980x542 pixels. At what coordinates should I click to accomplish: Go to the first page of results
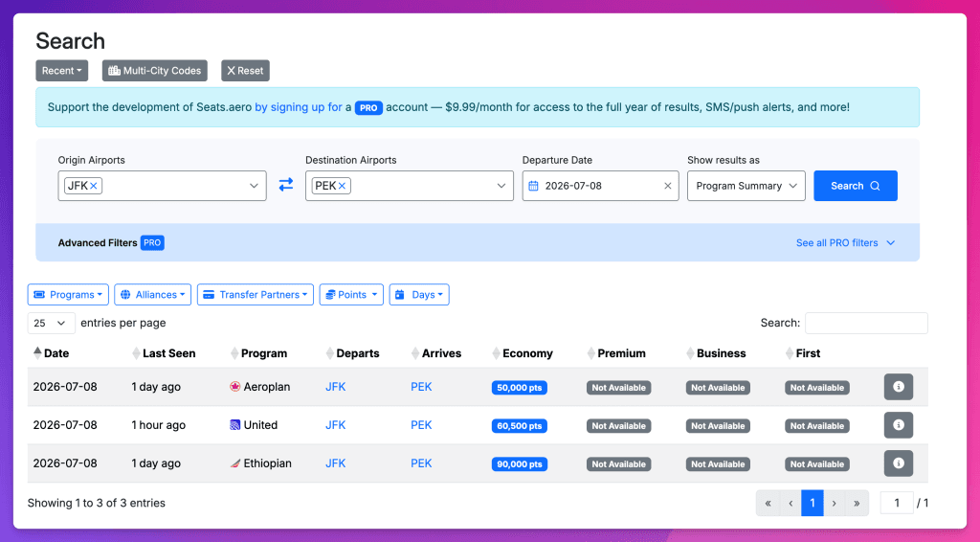click(768, 503)
